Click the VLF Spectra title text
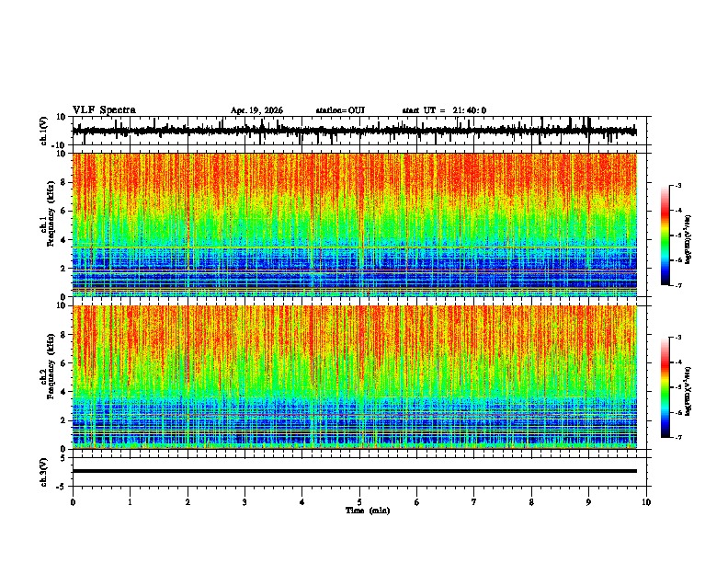Viewport: 728px width, 563px height. [104, 110]
